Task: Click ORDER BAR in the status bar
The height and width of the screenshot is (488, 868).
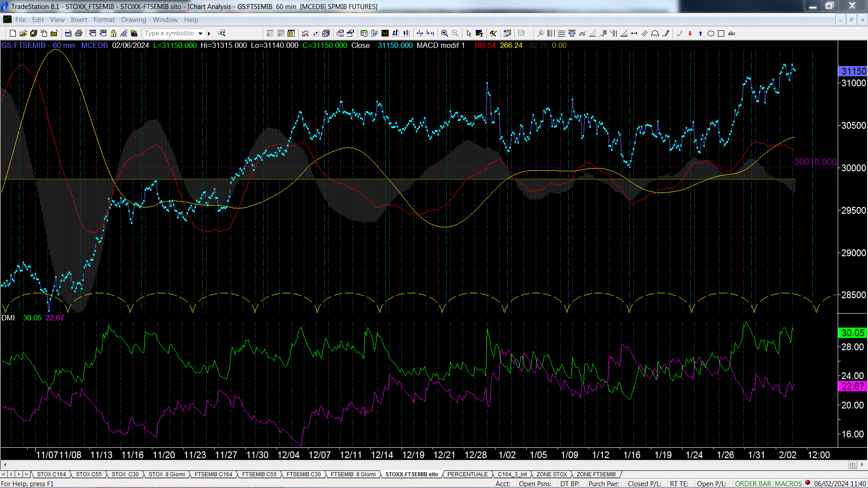Action: (753, 483)
